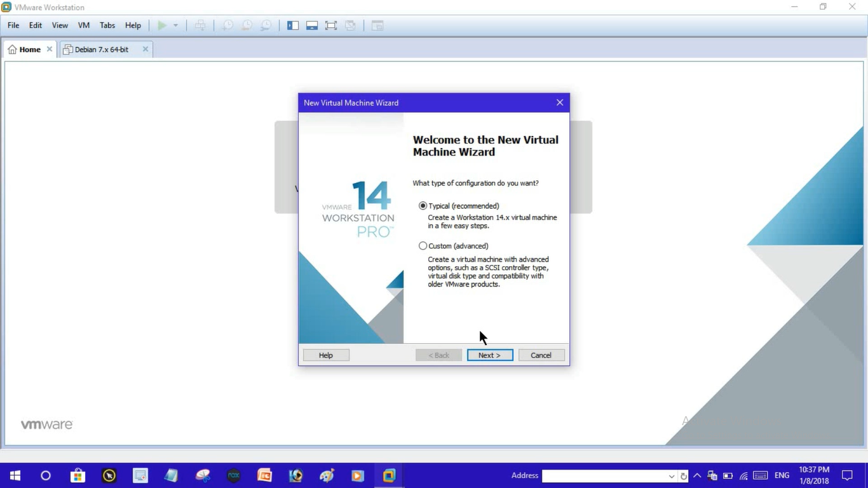Screen dimensions: 868x488
Task: Toggle the library panel visibility icon
Action: point(293,25)
